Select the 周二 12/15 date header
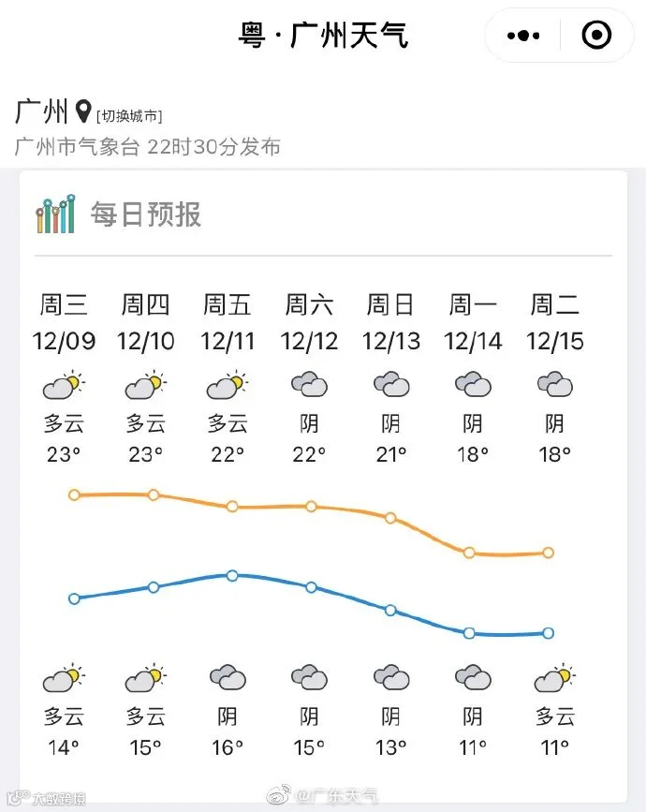The height and width of the screenshot is (812, 646). (x=554, y=322)
